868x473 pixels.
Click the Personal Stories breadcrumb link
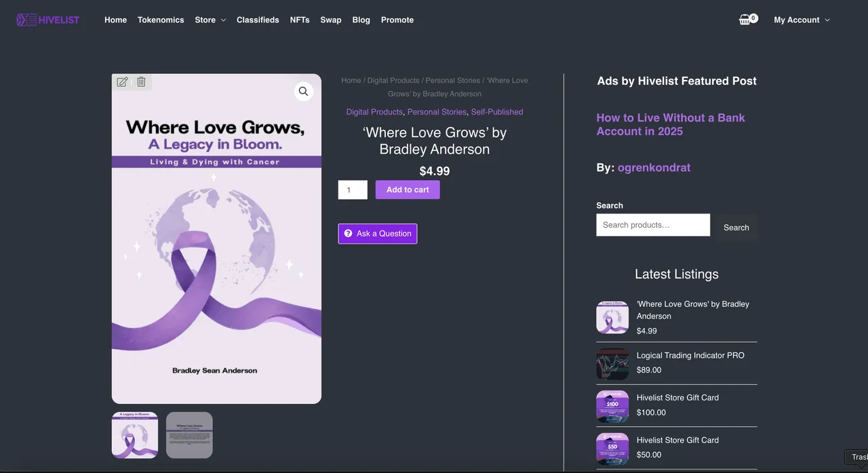click(453, 80)
